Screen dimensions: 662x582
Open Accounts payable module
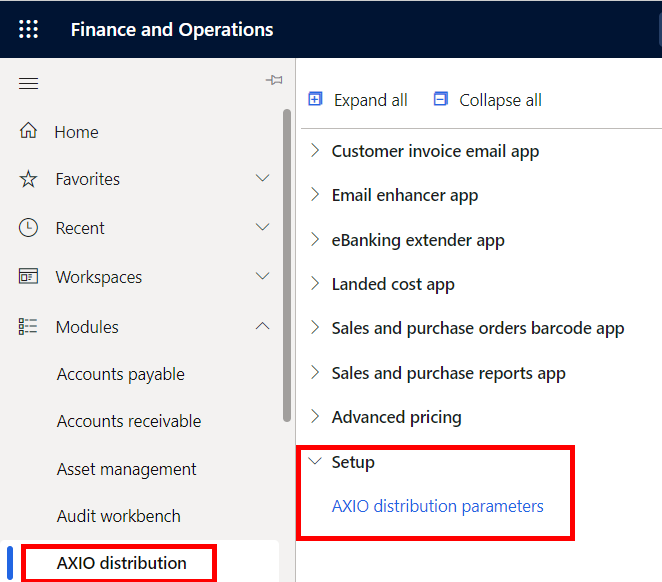[x=121, y=374]
